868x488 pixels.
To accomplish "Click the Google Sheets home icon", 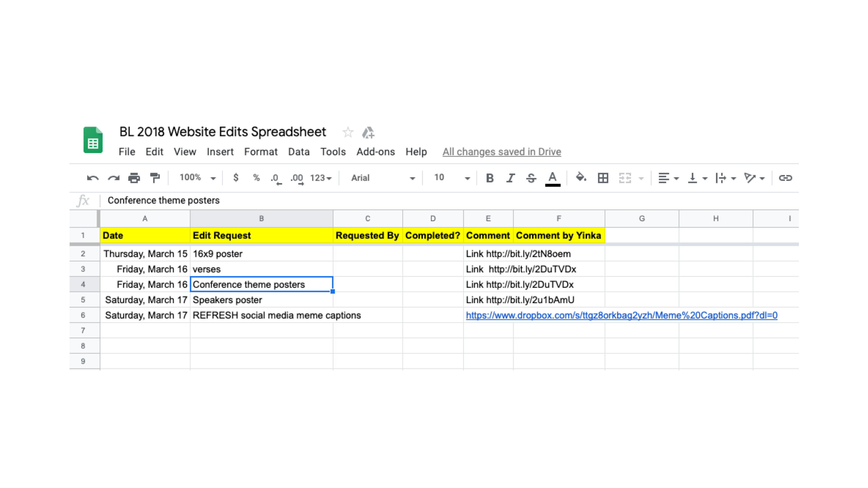I will point(93,140).
